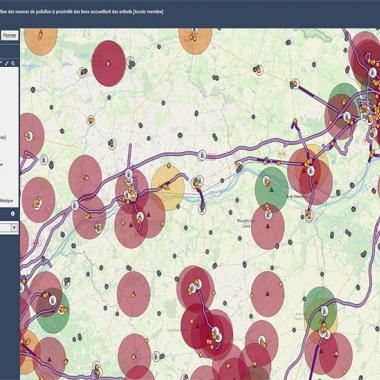Select the establishment marker on the northern purple highway
380x380 pixels.
pos(201,155)
